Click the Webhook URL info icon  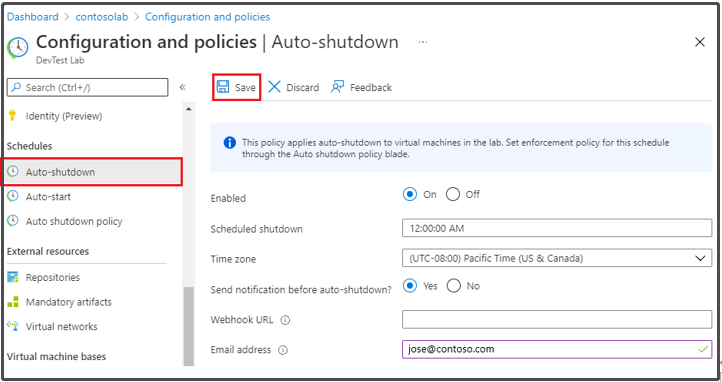[x=285, y=320]
